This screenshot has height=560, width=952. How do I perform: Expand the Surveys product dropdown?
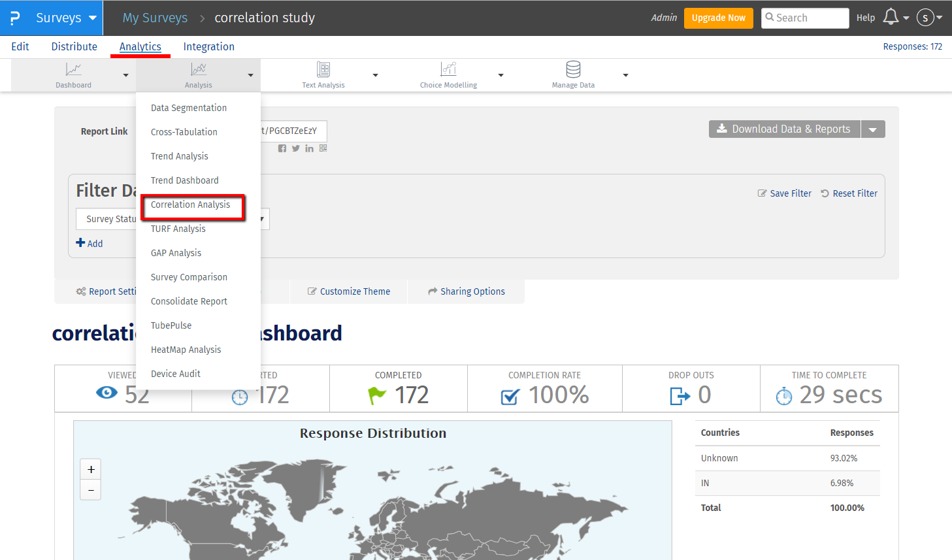92,18
